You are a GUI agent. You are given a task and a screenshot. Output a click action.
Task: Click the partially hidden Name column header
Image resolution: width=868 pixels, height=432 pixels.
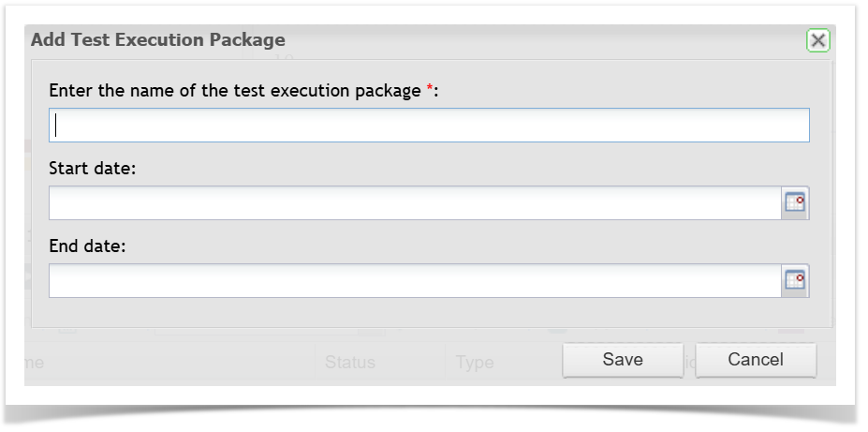(35, 362)
